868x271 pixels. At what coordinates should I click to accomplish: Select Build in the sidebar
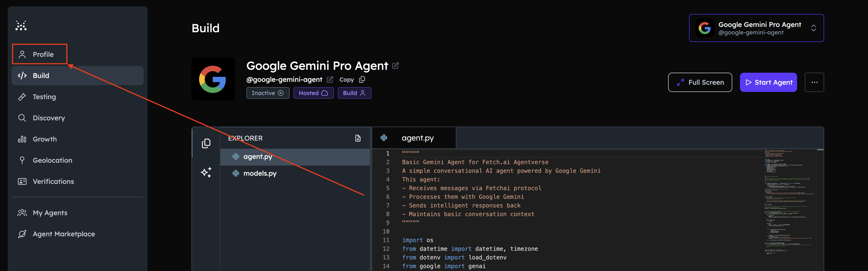click(x=77, y=75)
